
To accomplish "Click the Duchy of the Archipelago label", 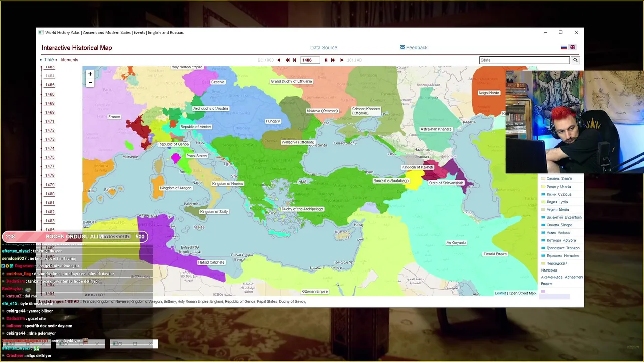I will click(302, 209).
